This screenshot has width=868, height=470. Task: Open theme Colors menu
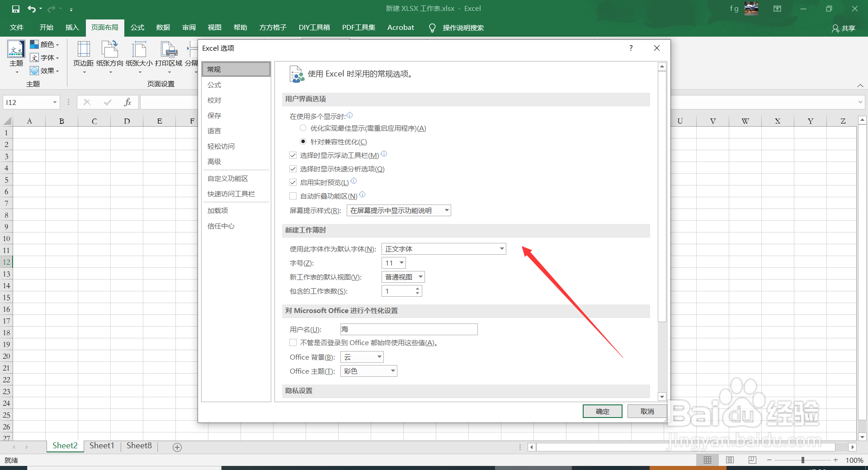pyautogui.click(x=45, y=44)
